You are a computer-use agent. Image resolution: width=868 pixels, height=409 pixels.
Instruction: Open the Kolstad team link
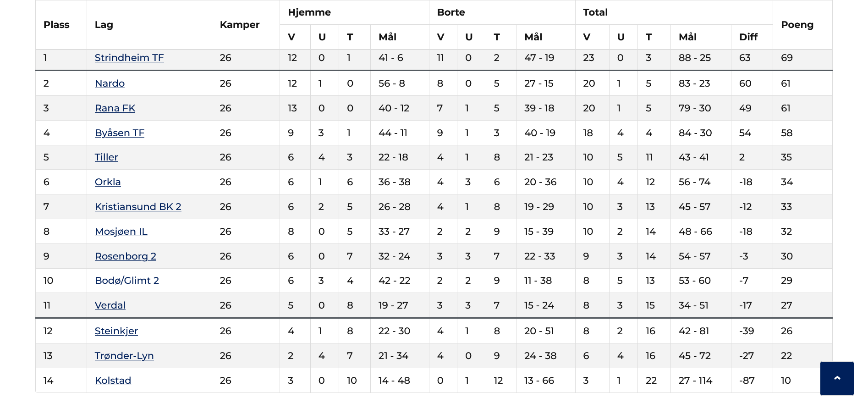point(113,381)
